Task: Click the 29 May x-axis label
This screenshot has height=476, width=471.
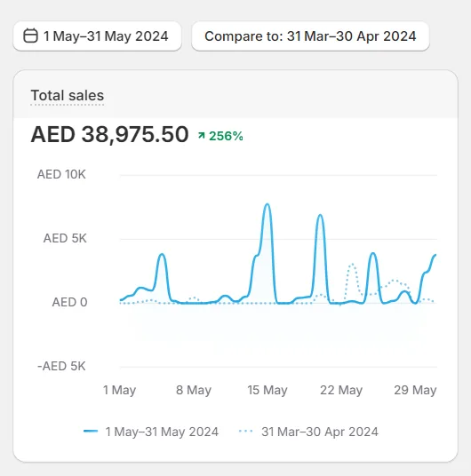Action: point(415,390)
